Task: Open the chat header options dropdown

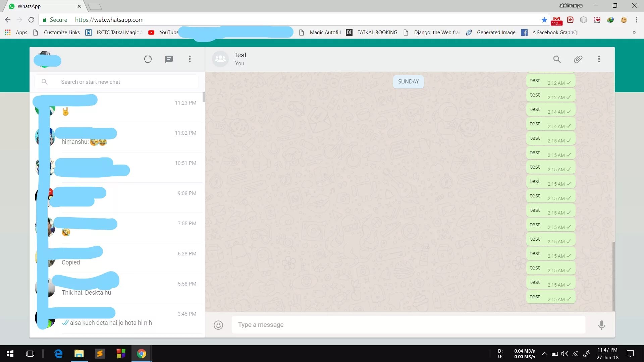Action: click(x=599, y=59)
